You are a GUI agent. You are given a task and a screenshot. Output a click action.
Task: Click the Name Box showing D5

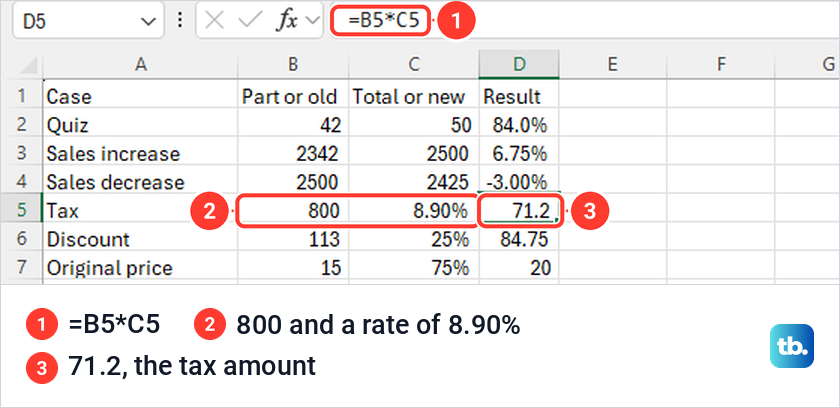88,21
